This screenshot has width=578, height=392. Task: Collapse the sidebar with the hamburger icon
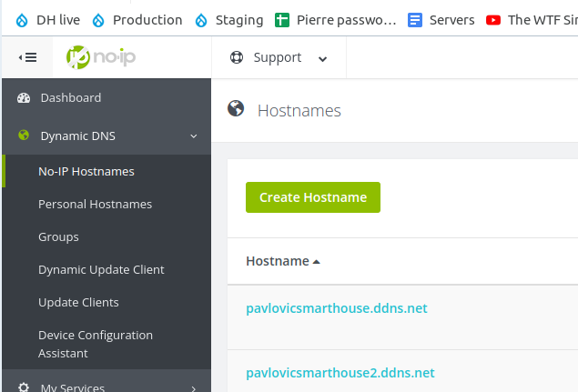[27, 57]
